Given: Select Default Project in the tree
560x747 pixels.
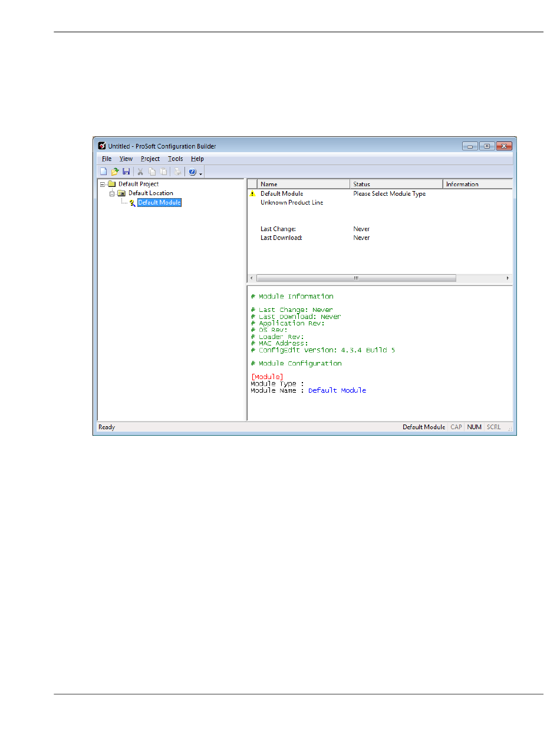Looking at the screenshot, I should point(139,184).
